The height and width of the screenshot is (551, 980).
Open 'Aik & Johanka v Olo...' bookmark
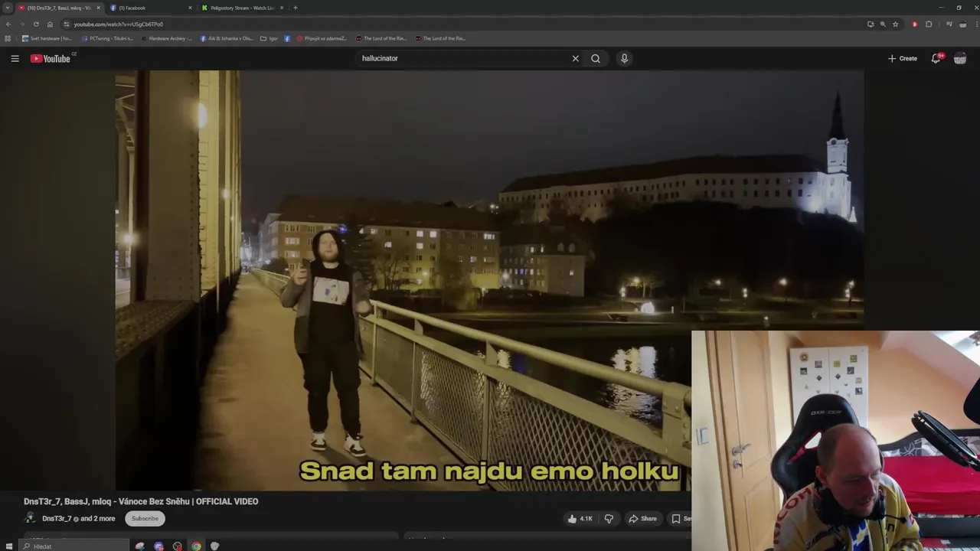[227, 38]
